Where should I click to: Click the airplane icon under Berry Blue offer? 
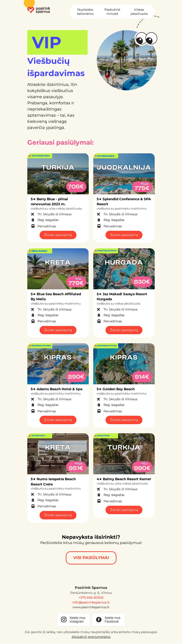click(x=33, y=214)
